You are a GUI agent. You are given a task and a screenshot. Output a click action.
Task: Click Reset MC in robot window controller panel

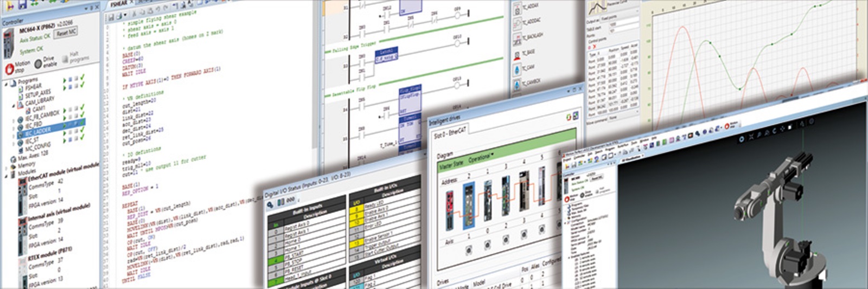tap(597, 177)
